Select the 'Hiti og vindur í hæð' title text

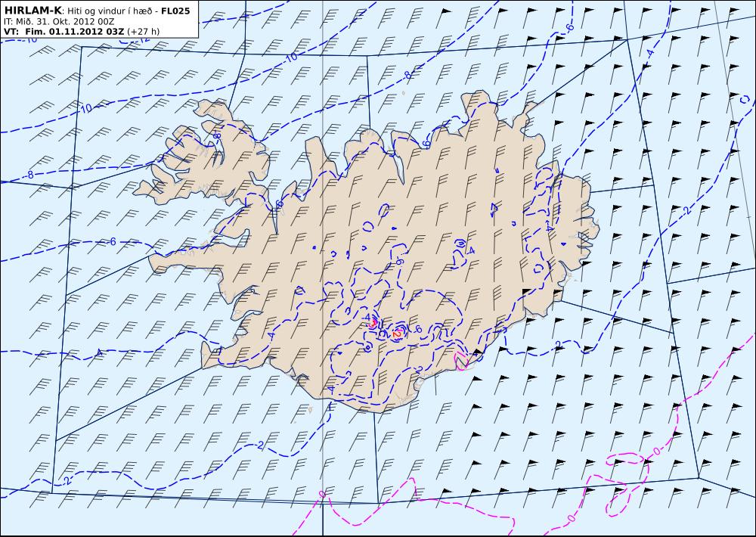(x=110, y=11)
